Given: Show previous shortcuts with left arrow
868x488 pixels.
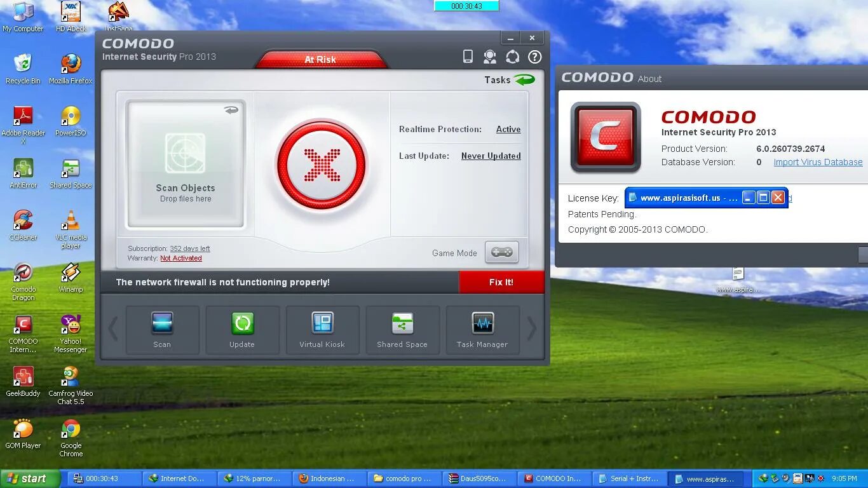Looking at the screenshot, I should click(113, 329).
